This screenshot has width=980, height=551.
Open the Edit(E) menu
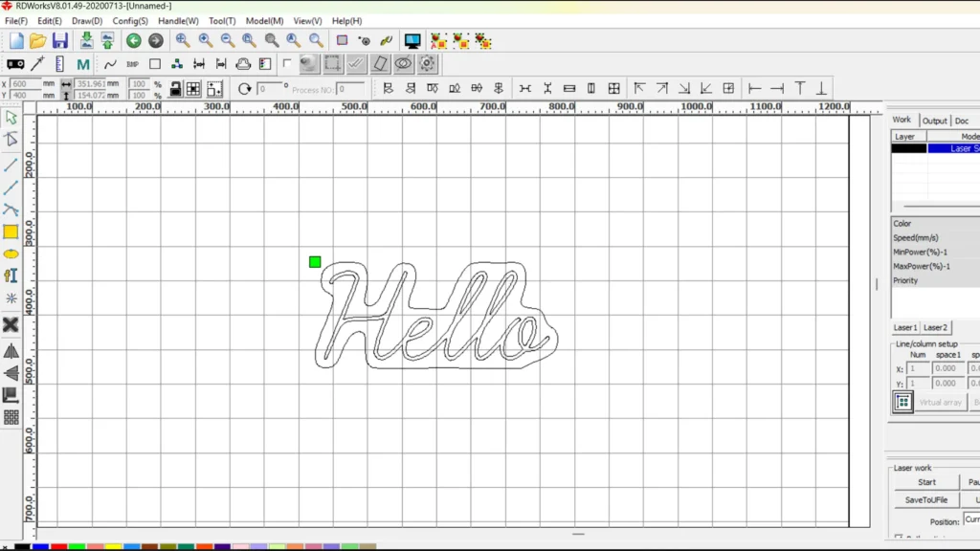[x=50, y=21]
